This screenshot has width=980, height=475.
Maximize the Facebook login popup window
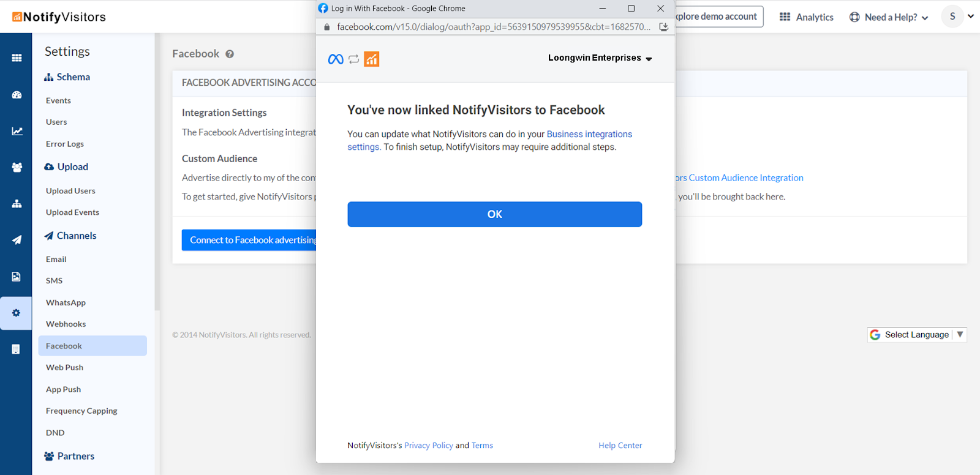coord(631,9)
